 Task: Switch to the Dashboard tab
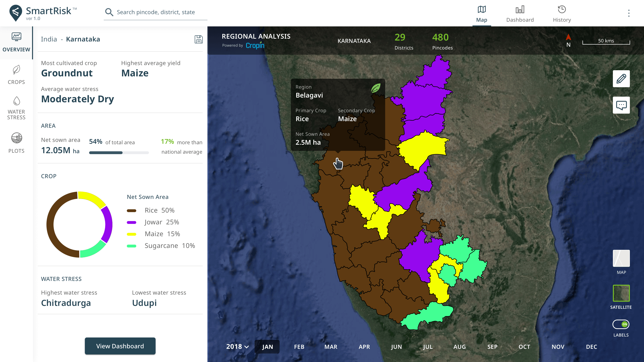520,14
